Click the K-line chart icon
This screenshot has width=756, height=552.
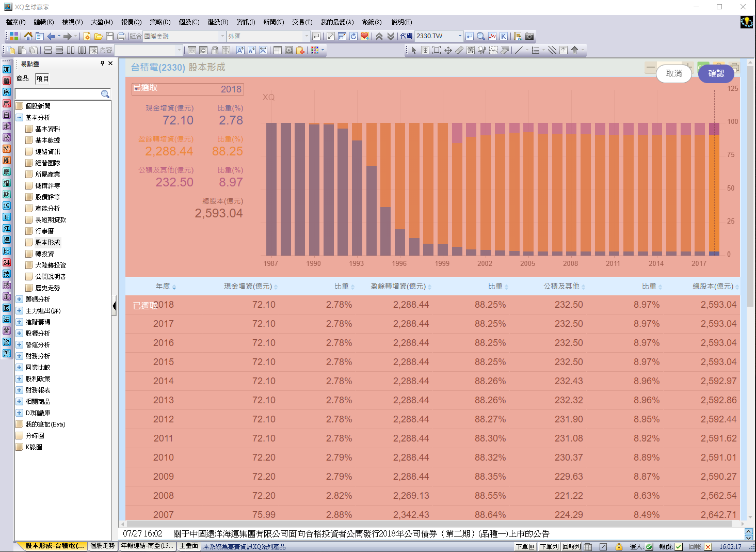pos(503,36)
